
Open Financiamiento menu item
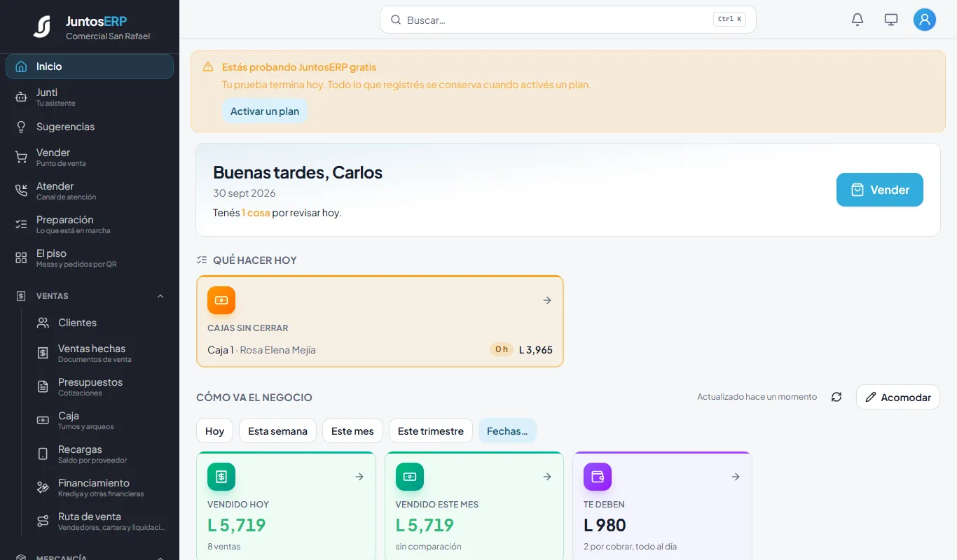point(101,488)
